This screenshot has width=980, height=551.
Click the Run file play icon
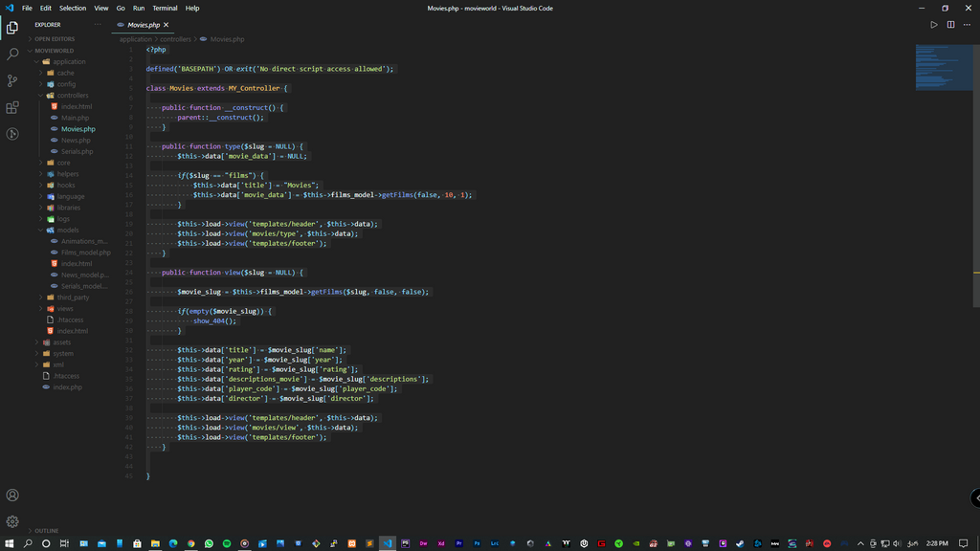(934, 25)
